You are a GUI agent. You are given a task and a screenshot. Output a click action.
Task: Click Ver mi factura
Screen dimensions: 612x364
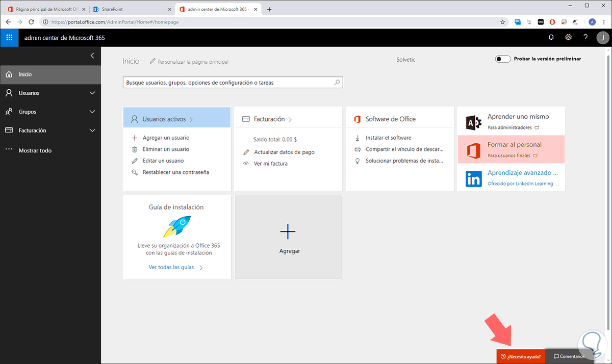coord(271,164)
